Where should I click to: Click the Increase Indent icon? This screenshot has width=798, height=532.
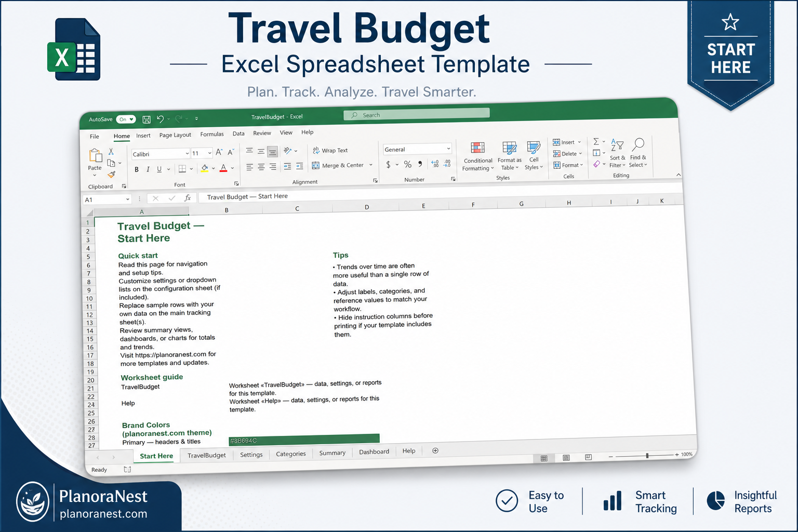[x=299, y=166]
